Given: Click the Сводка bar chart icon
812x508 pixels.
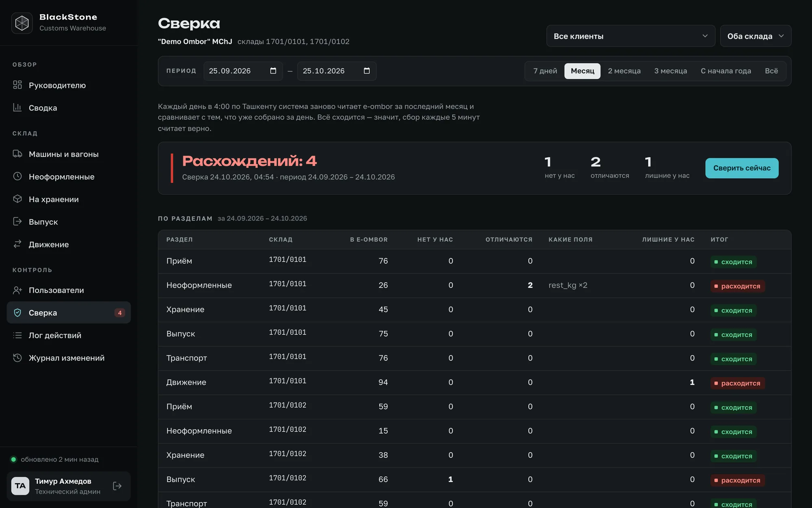Looking at the screenshot, I should [x=17, y=107].
